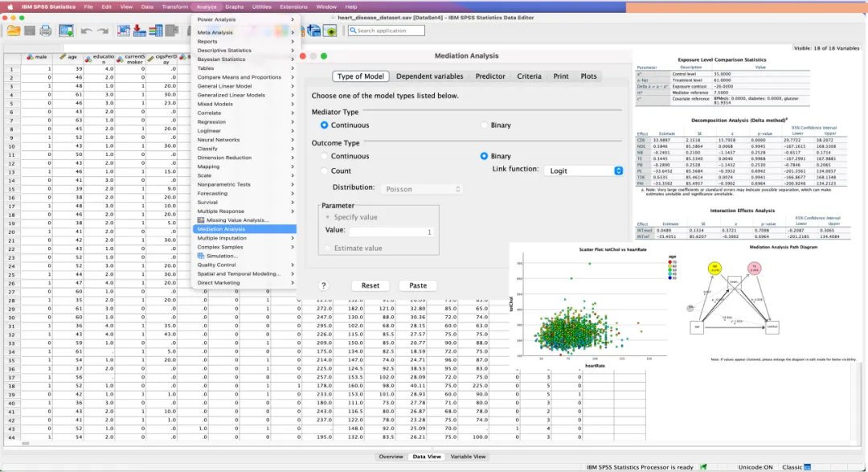Select Binary under Mediator Type
Image resolution: width=868 pixels, height=472 pixels.
[x=485, y=125]
